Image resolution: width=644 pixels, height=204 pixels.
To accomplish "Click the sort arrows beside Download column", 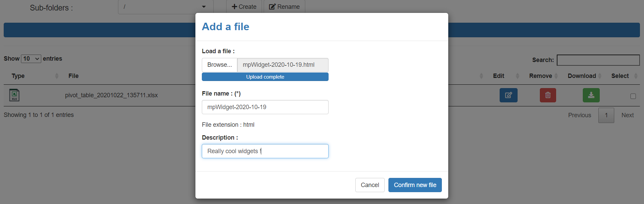I will (x=600, y=76).
